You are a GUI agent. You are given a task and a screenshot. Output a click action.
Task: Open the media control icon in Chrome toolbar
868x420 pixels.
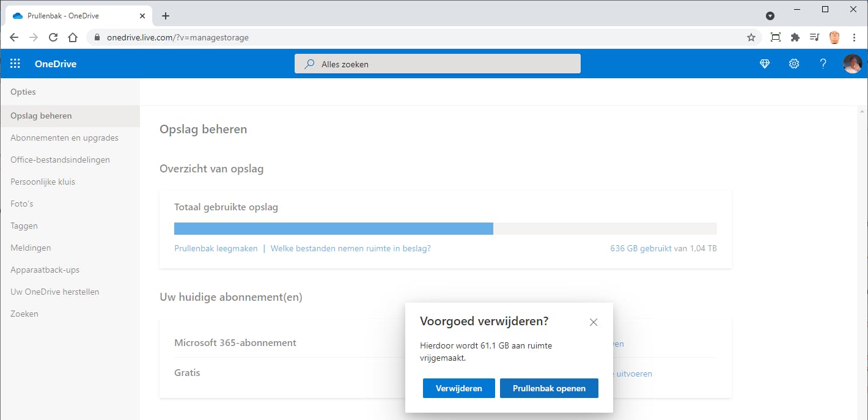(814, 37)
